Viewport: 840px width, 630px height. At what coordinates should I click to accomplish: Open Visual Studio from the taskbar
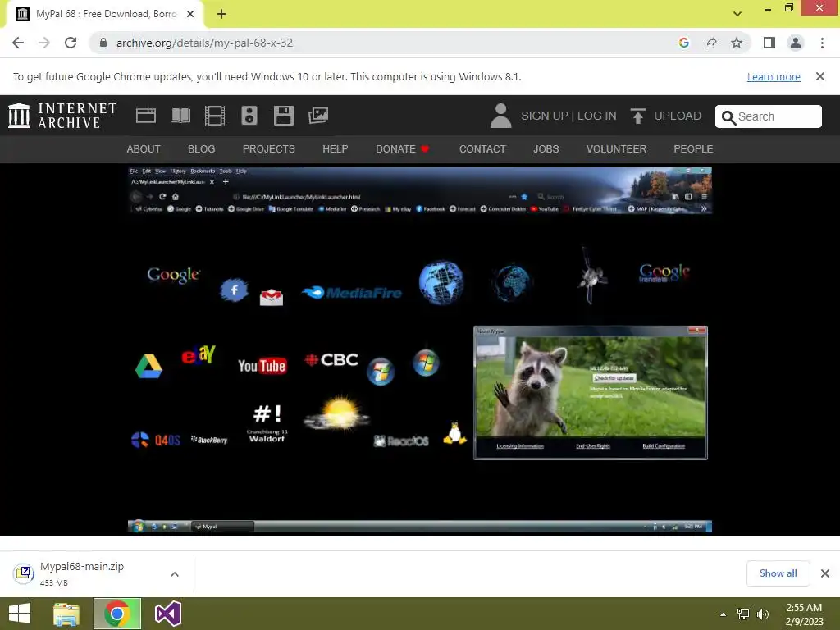(x=167, y=614)
